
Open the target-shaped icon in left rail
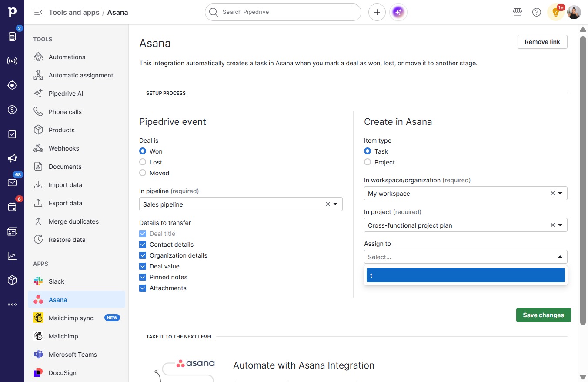click(12, 85)
